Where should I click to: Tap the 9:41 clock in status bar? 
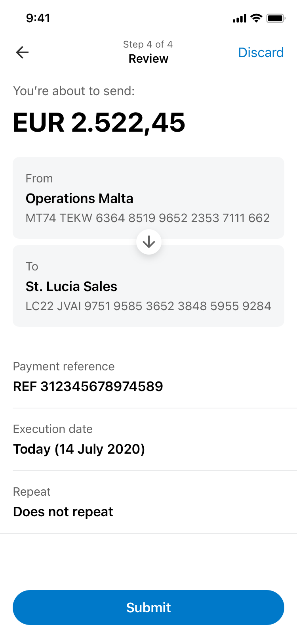click(38, 18)
